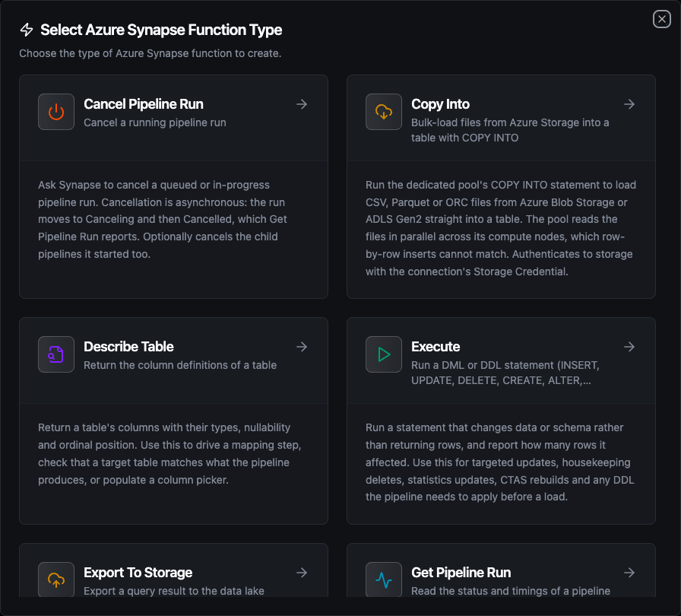Click the Copy Into cloud download icon
The height and width of the screenshot is (616, 681).
click(384, 112)
